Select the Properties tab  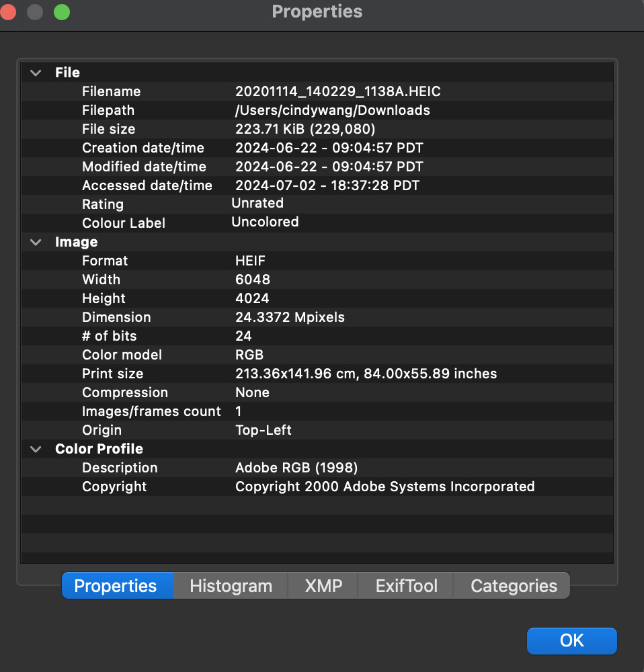(x=116, y=585)
